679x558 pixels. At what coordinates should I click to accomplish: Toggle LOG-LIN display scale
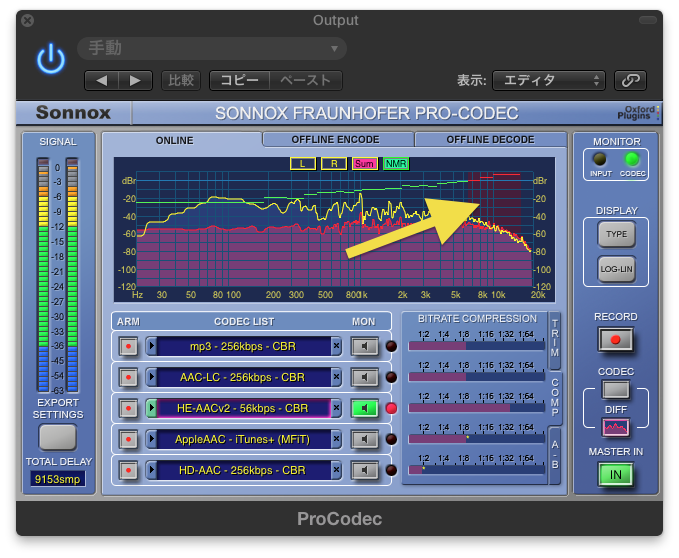(616, 269)
